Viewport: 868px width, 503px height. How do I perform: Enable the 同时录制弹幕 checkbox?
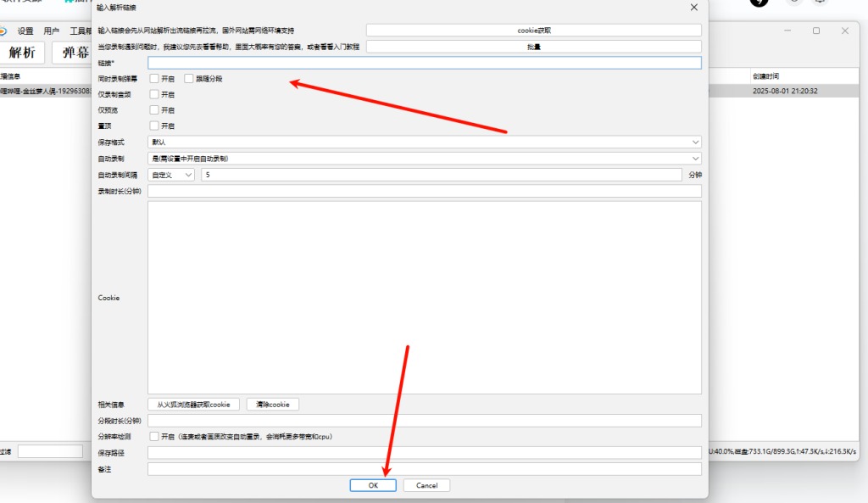point(154,78)
